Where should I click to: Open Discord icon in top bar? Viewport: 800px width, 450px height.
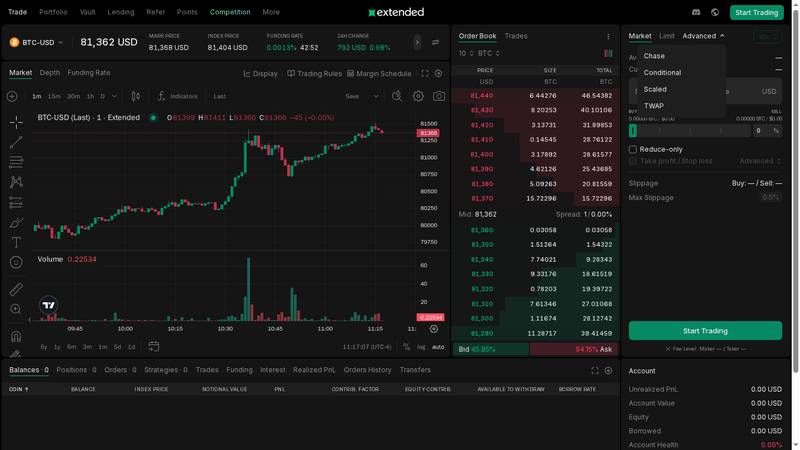tap(696, 12)
